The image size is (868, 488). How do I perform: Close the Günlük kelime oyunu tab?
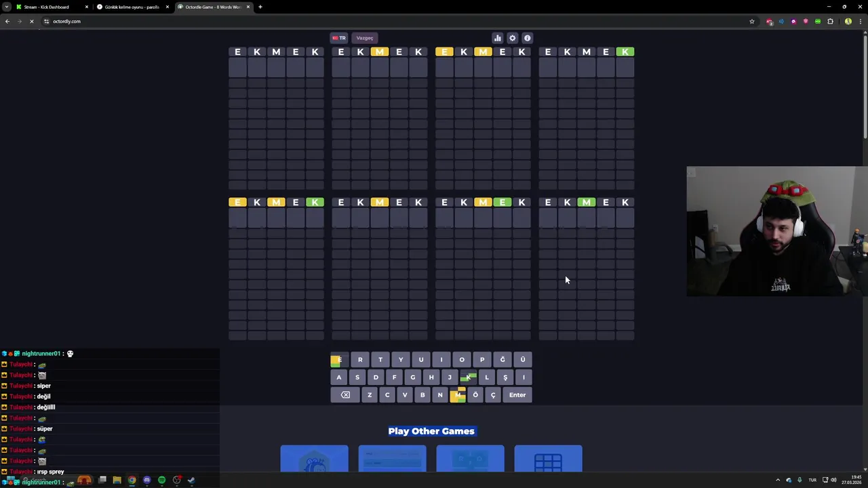167,7
